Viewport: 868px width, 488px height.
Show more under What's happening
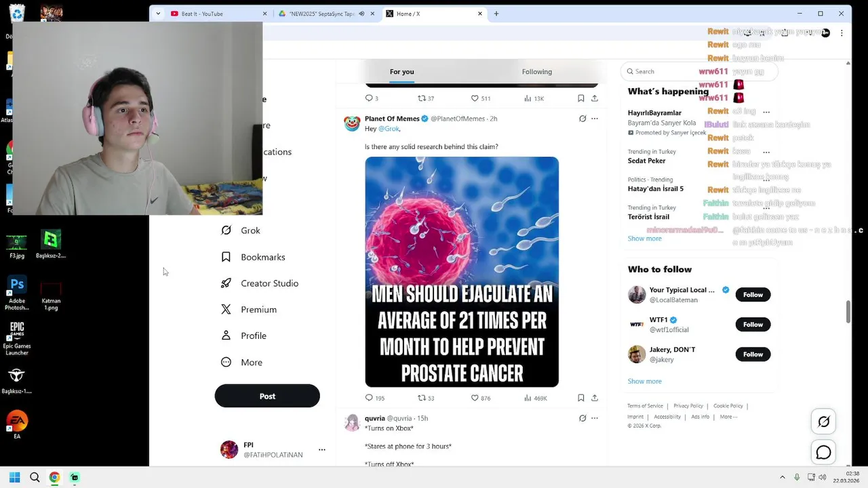tap(644, 239)
